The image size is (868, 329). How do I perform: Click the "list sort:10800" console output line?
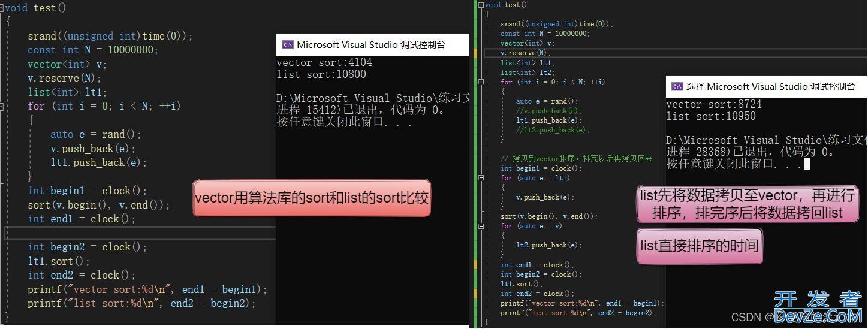(x=321, y=74)
